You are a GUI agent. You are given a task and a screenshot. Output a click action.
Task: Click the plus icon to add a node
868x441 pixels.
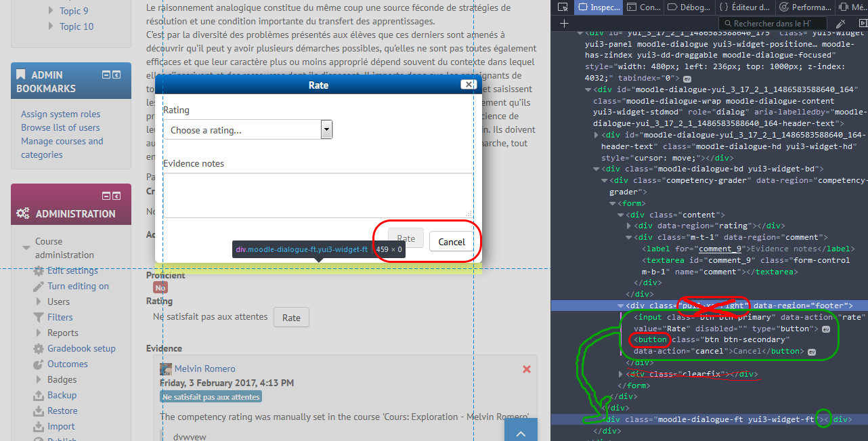pyautogui.click(x=564, y=23)
